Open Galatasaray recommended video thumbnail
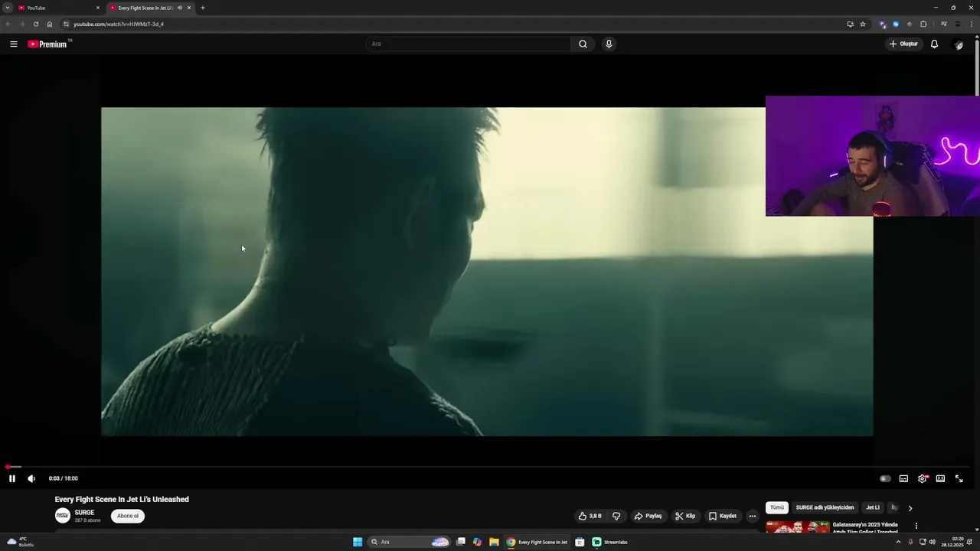The width and height of the screenshot is (980, 551). (x=797, y=527)
